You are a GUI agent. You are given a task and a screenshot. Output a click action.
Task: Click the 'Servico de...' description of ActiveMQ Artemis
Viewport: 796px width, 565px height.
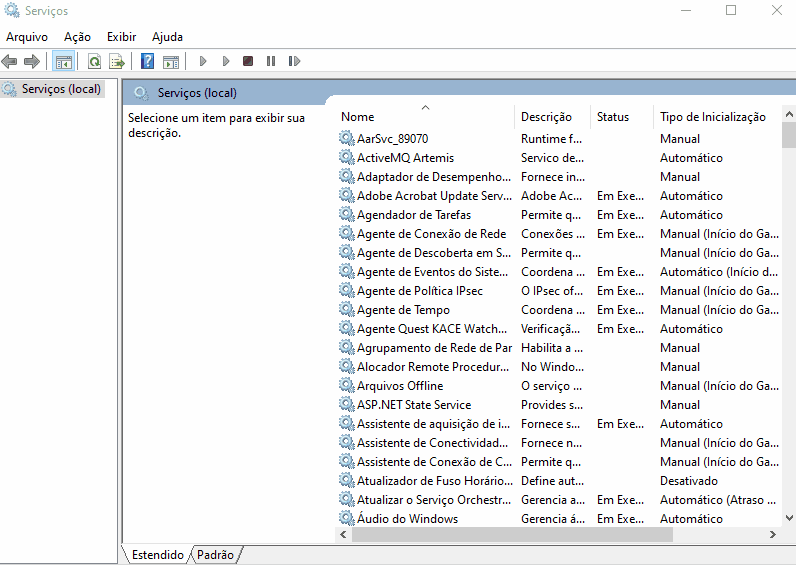click(552, 157)
